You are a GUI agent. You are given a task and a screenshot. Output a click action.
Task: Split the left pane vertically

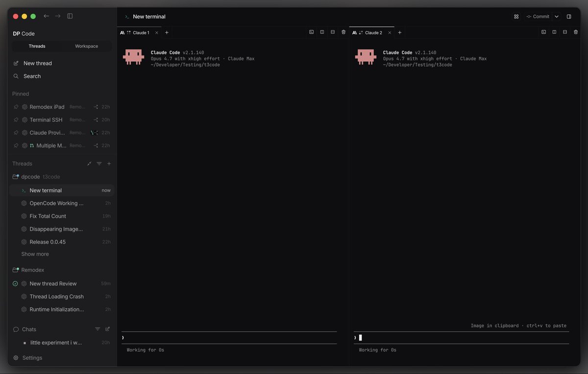[322, 32]
